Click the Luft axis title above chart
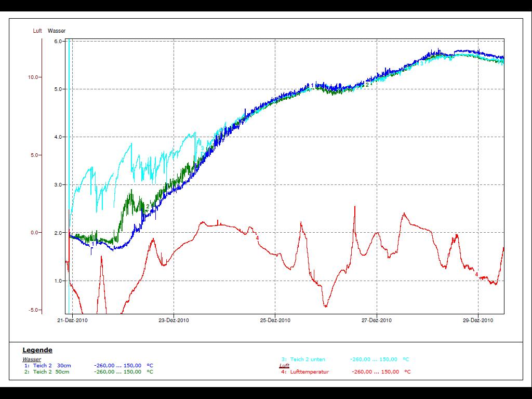Screen dimensions: 532x399 (37, 31)
